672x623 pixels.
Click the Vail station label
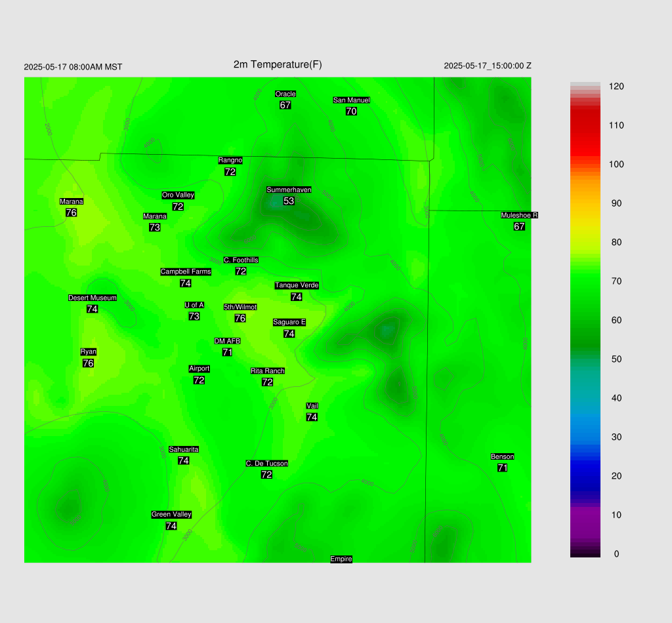click(312, 406)
